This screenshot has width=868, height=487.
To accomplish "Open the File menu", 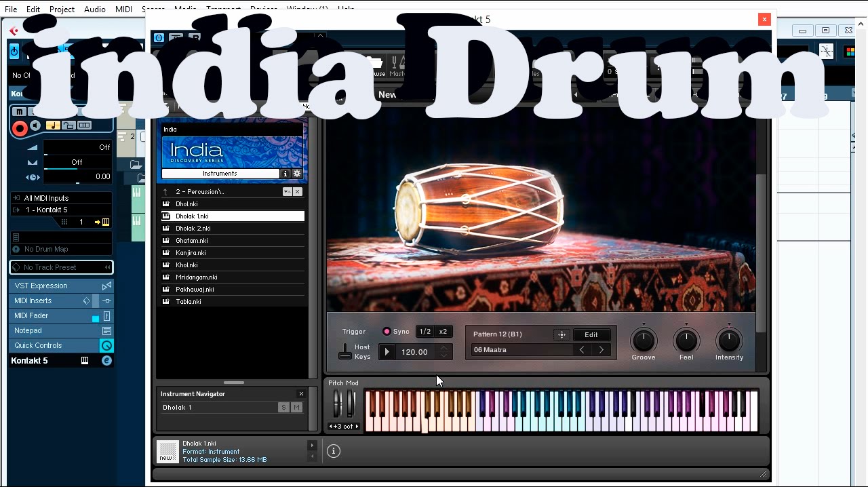I will pyautogui.click(x=11, y=9).
